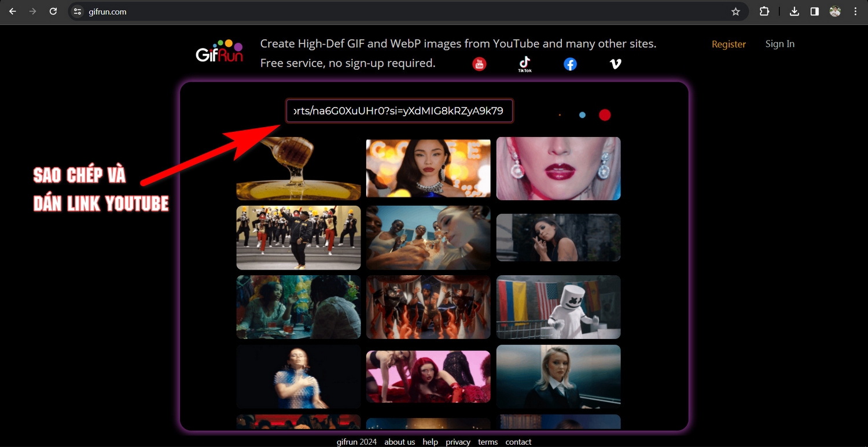This screenshot has width=868, height=447.
Task: Open the help footer link
Action: (430, 442)
